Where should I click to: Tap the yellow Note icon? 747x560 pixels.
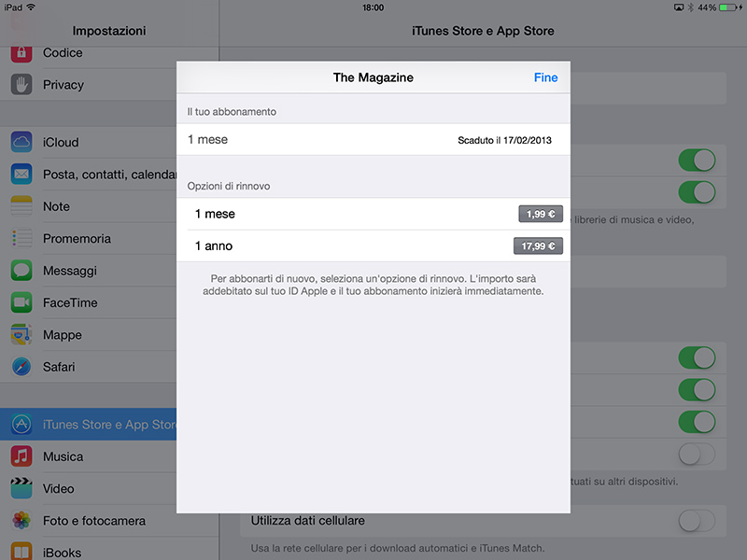21,206
